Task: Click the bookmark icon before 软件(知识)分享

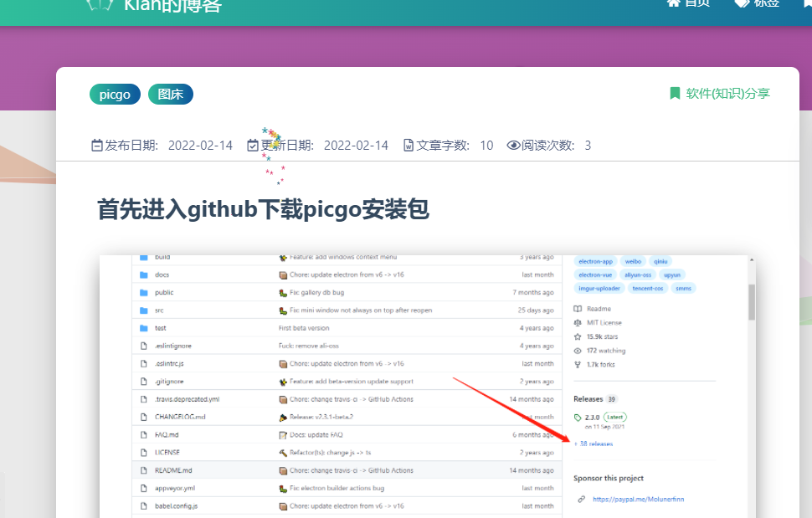Action: pos(674,94)
